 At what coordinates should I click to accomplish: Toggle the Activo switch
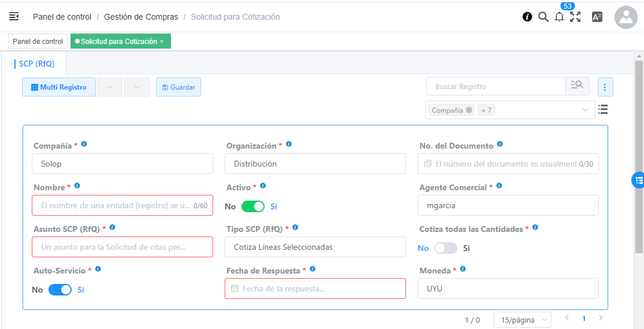coord(253,206)
